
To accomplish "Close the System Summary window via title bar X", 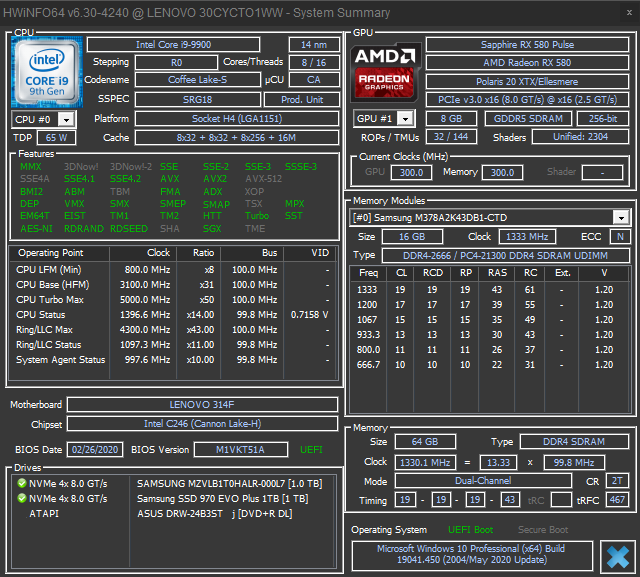I will point(629,13).
